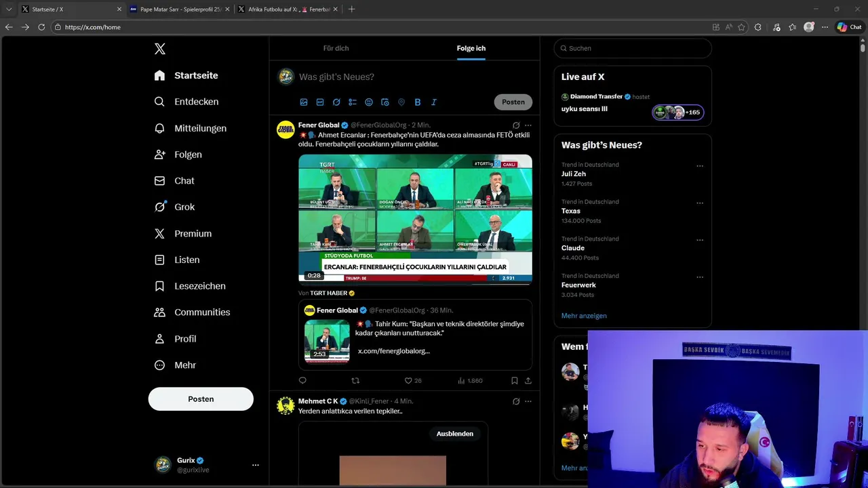The height and width of the screenshot is (488, 868).
Task: Open Copilot Chat in browser toolbar
Action: coord(850,27)
